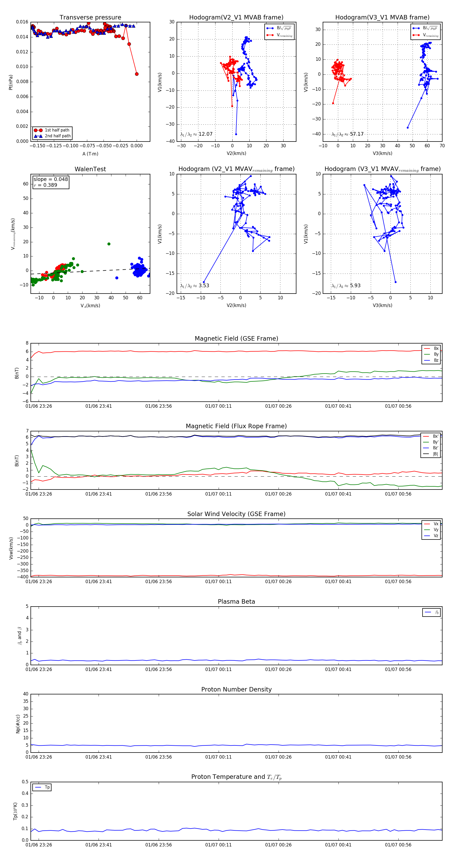Click the green outlier point near 40 km/s in WalenTest
The height and width of the screenshot is (868, 473).
pyautogui.click(x=109, y=244)
